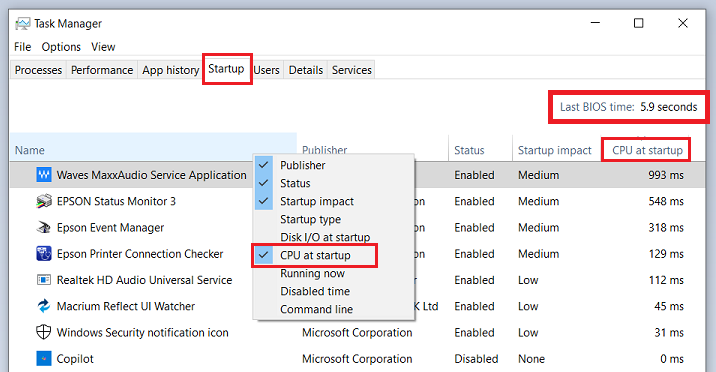The width and height of the screenshot is (716, 372).
Task: Maximize the Task Manager window
Action: tap(638, 23)
